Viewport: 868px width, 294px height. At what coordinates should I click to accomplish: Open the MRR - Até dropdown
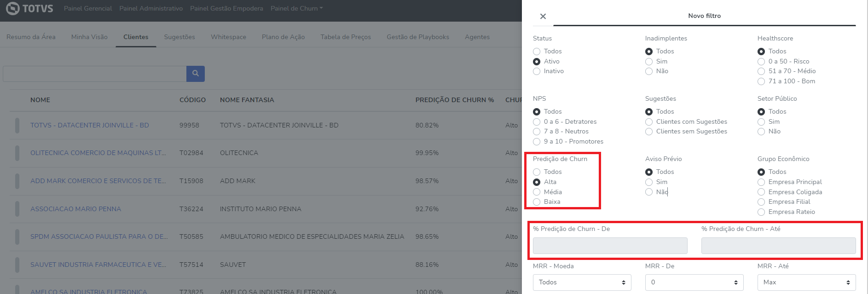pos(806,282)
